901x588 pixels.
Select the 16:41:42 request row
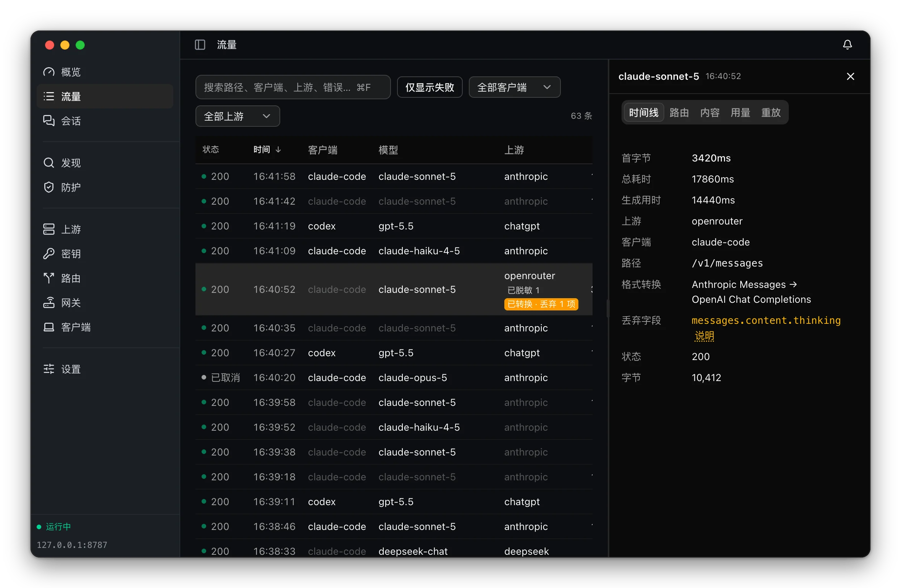pyautogui.click(x=394, y=201)
